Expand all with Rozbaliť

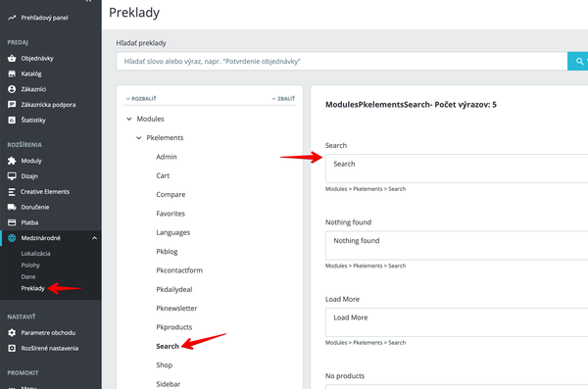(x=141, y=99)
